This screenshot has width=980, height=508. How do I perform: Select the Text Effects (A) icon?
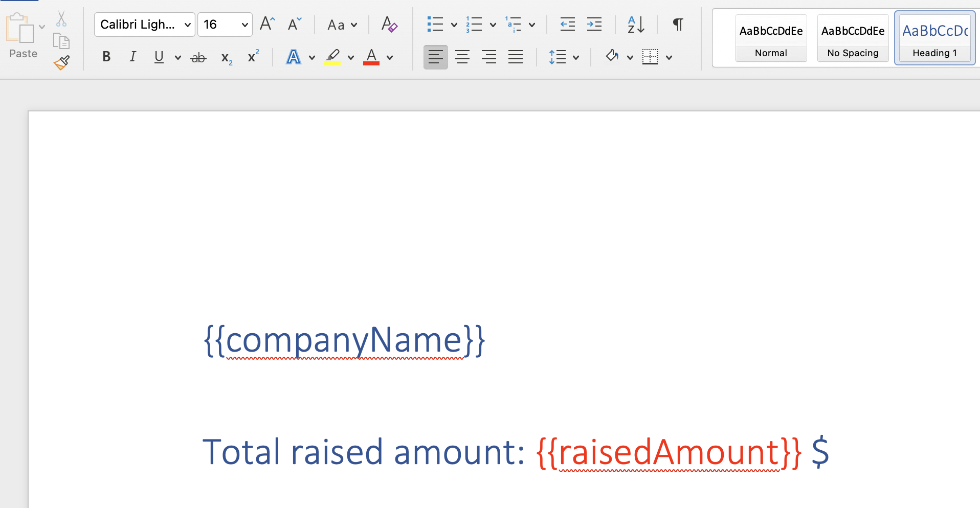tap(294, 57)
